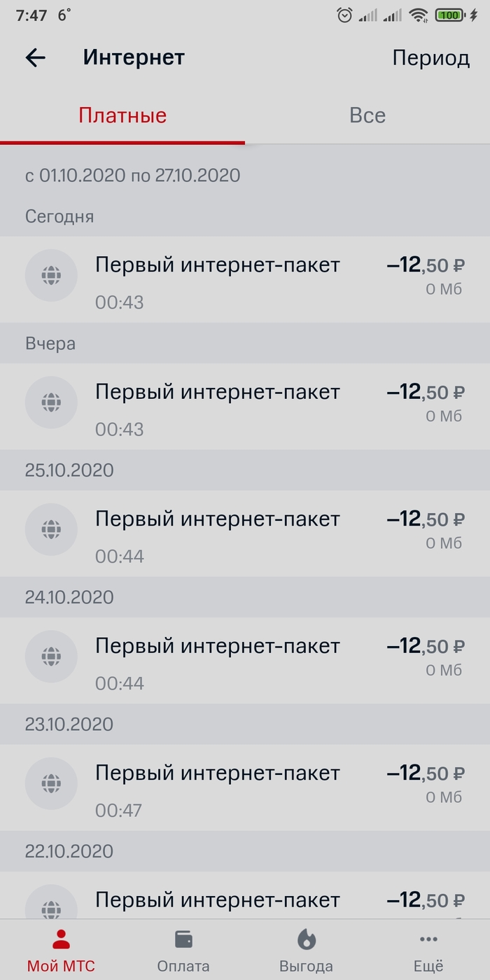Tap globe icon in today's transaction
Screen dimensions: 490x980
[51, 276]
